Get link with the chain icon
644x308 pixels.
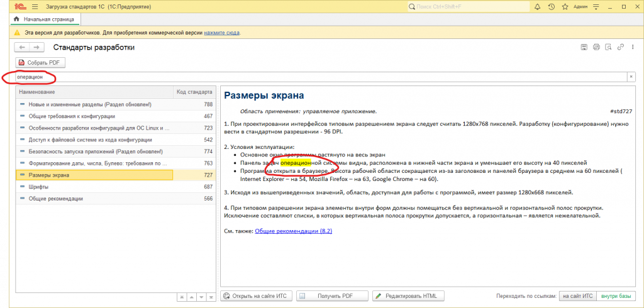pos(621,47)
